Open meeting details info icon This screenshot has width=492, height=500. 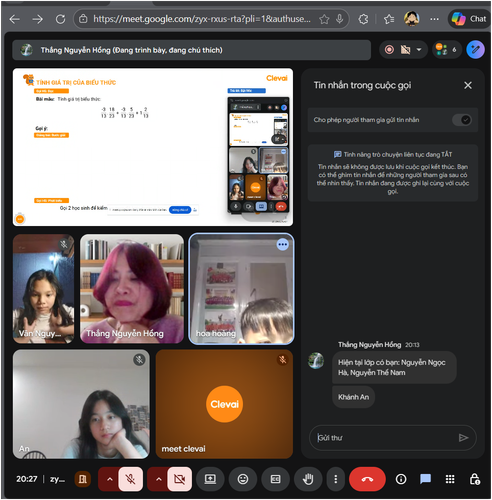click(x=401, y=479)
